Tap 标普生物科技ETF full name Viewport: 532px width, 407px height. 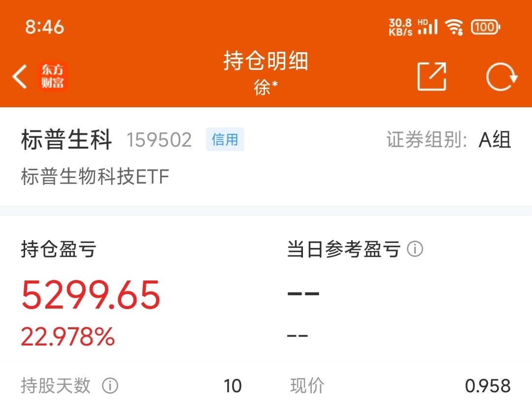coord(95,176)
